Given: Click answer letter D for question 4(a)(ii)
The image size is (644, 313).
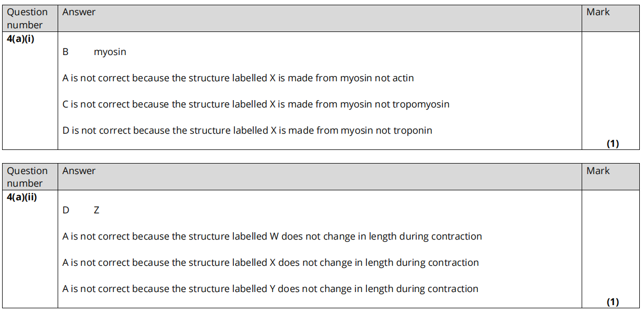Looking at the screenshot, I should click(66, 210).
